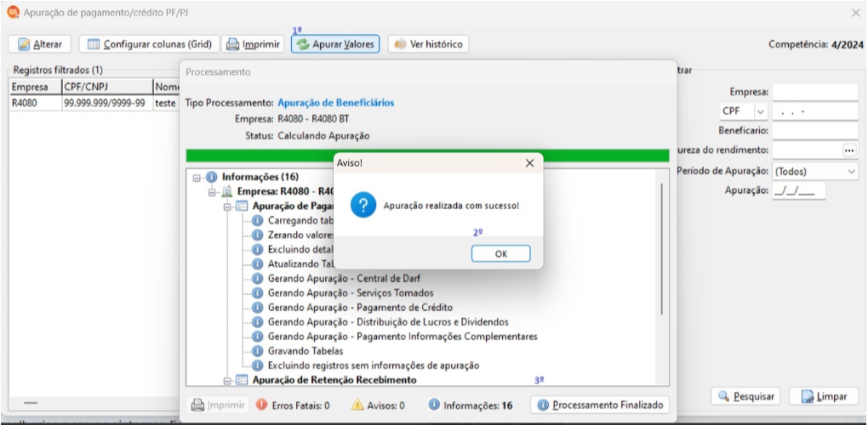Click the Pesquisar search button
The image size is (868, 425).
tap(745, 396)
